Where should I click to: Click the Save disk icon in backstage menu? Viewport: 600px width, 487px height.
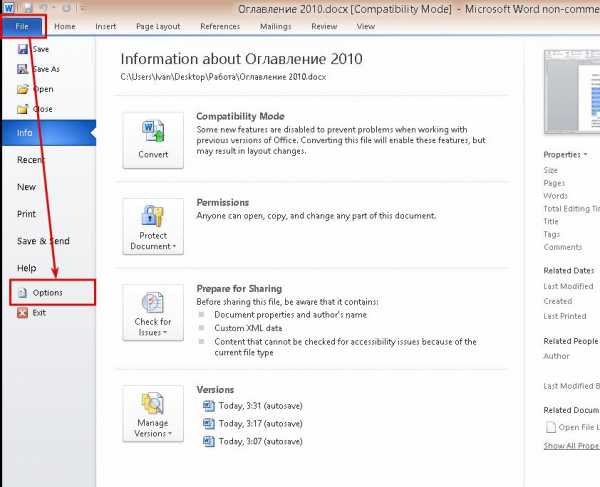click(x=23, y=49)
